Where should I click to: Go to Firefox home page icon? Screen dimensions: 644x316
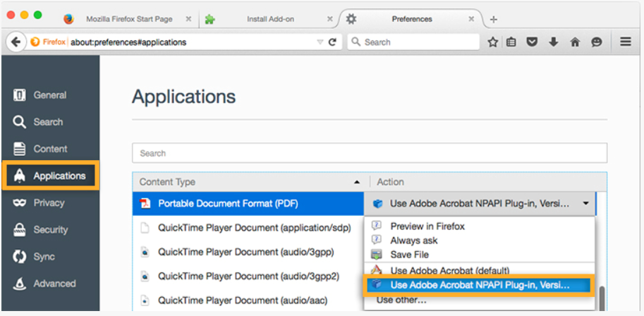click(x=575, y=42)
